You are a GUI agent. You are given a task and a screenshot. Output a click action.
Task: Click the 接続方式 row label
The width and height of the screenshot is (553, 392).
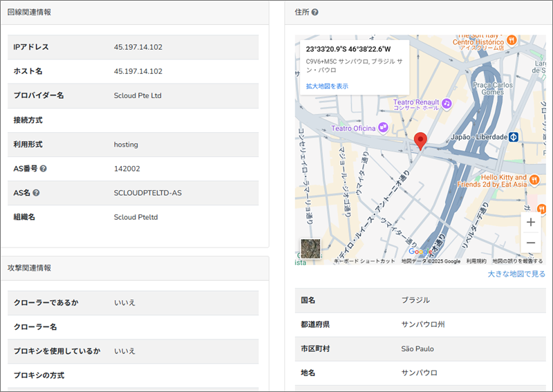[28, 120]
